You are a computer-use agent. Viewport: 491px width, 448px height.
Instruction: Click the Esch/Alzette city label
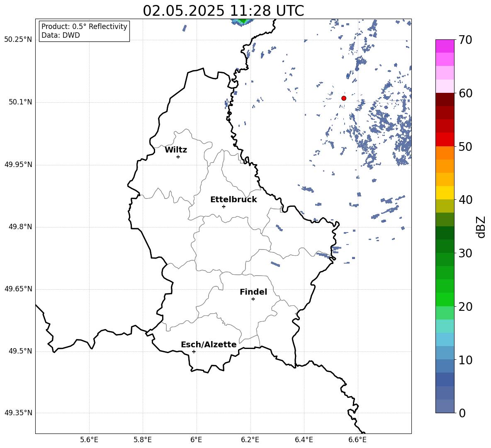(x=209, y=344)
